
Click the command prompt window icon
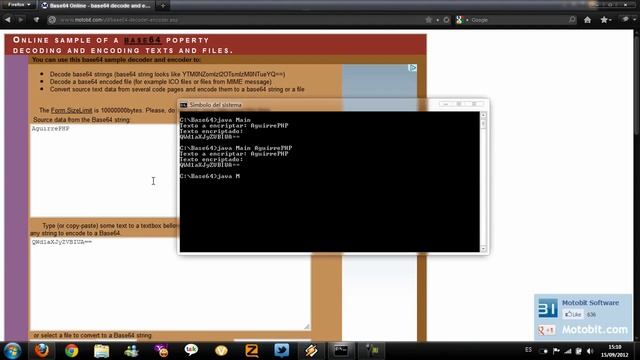coord(184,105)
